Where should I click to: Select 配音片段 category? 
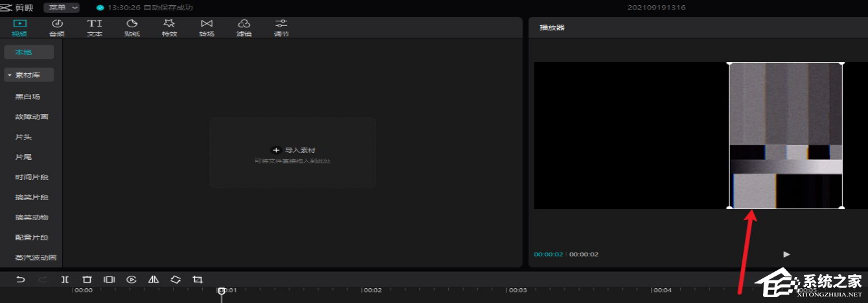tap(32, 238)
